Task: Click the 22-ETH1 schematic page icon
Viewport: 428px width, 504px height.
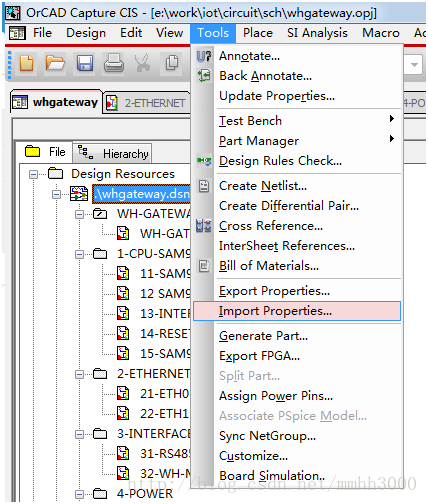Action: 123,413
